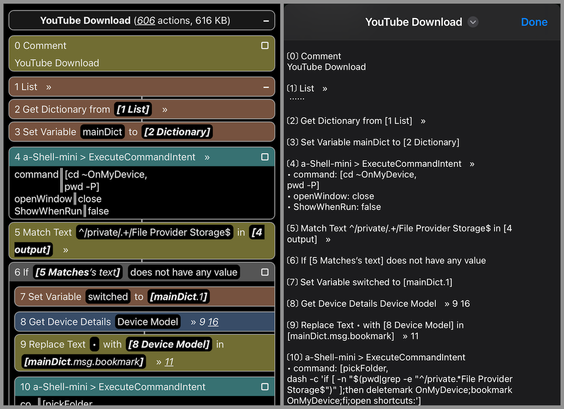The height and width of the screenshot is (409, 564).
Task: Expand the 1 List chevron in left panel
Action: point(49,87)
